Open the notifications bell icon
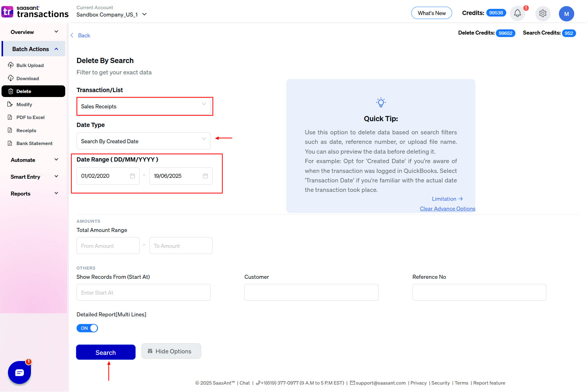The height and width of the screenshot is (392, 588). [x=518, y=13]
